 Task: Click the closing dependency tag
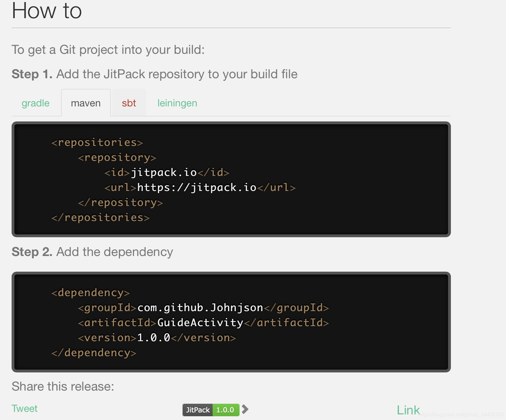pos(94,353)
